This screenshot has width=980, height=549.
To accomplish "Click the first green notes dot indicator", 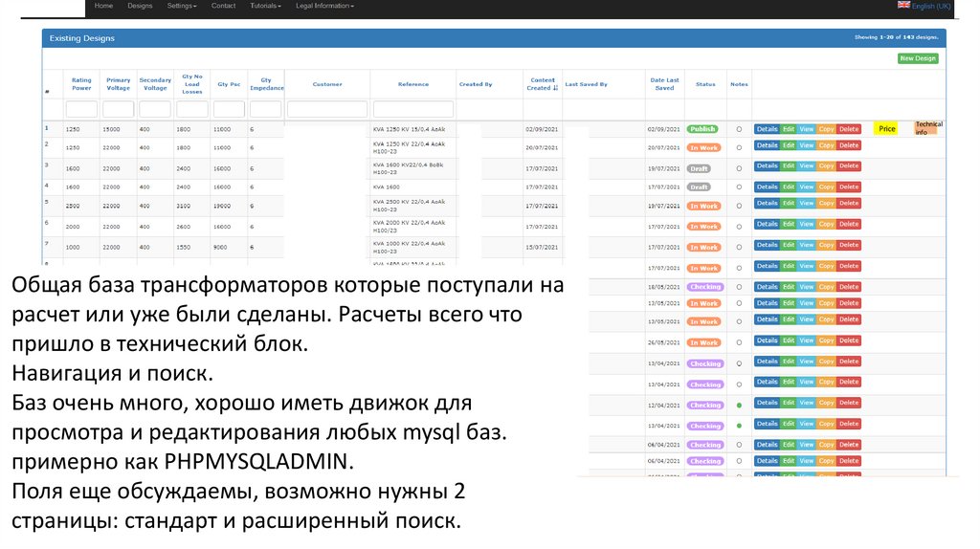I will tap(739, 406).
